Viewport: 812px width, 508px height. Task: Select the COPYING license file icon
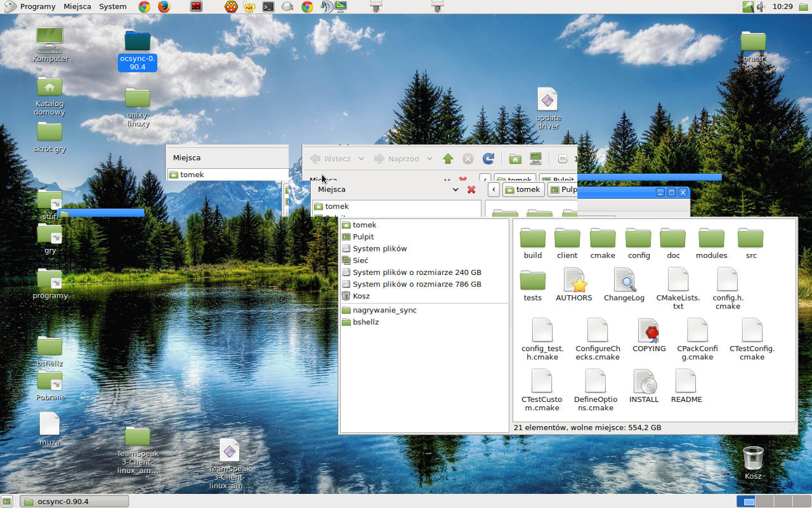pos(648,331)
